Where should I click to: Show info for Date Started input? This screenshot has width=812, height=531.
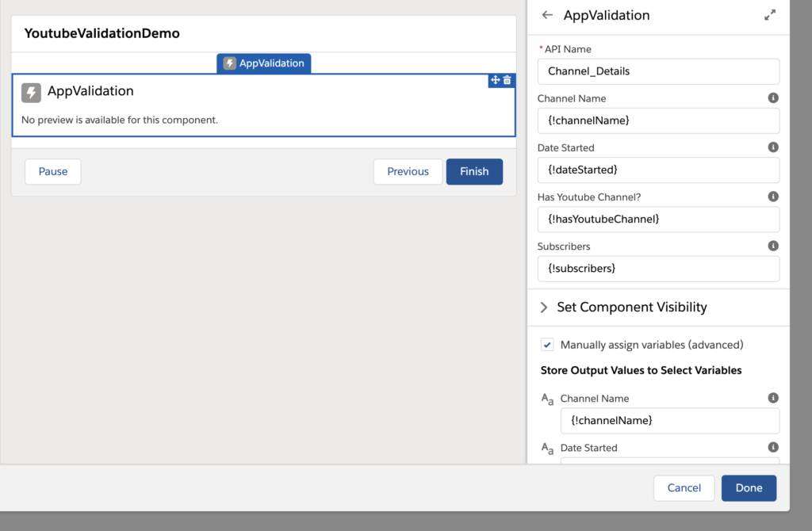pyautogui.click(x=772, y=147)
